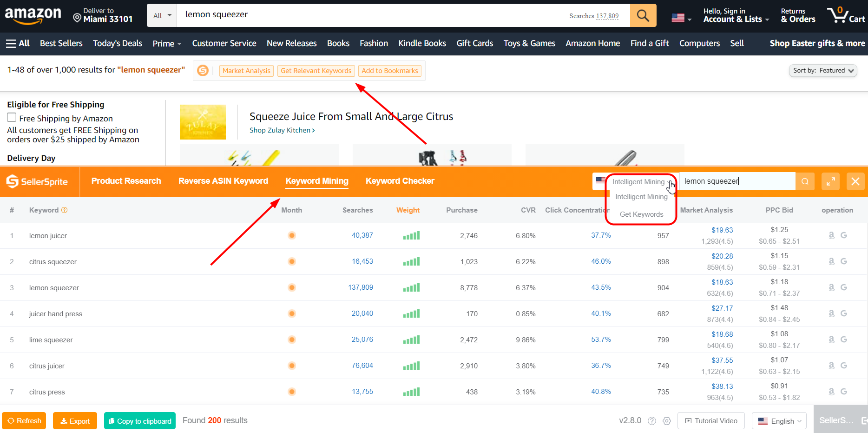Click Google search icon for citrus squeezer row
Image resolution: width=868 pixels, height=433 pixels.
(x=844, y=261)
